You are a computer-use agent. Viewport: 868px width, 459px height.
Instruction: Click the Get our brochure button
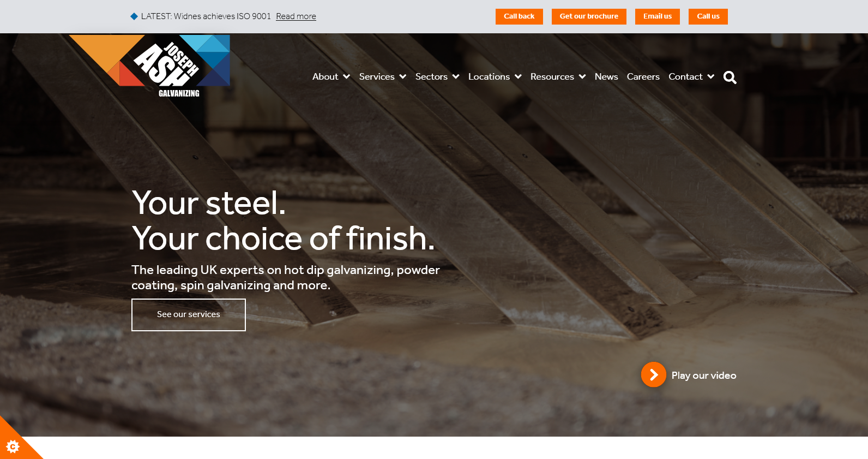589,16
